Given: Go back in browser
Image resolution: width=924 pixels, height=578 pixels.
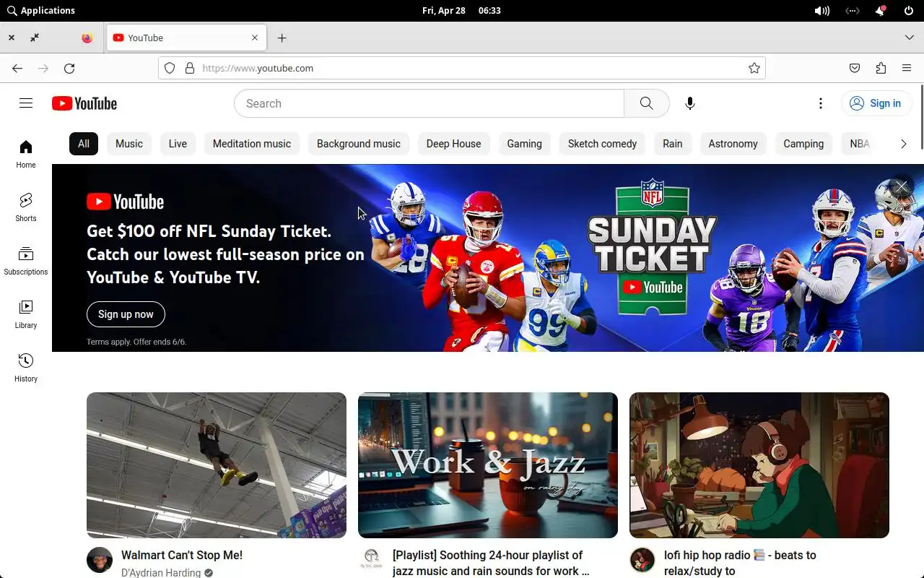Looking at the screenshot, I should coord(17,68).
